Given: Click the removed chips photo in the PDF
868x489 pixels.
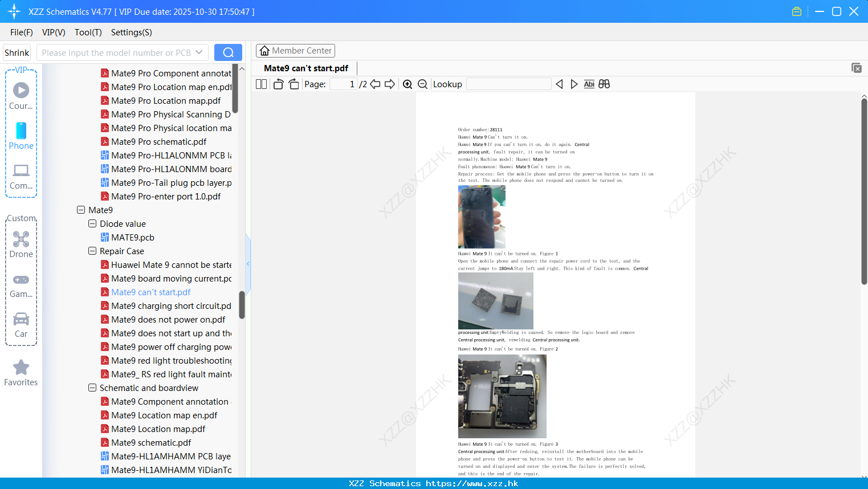Looking at the screenshot, I should 496,301.
